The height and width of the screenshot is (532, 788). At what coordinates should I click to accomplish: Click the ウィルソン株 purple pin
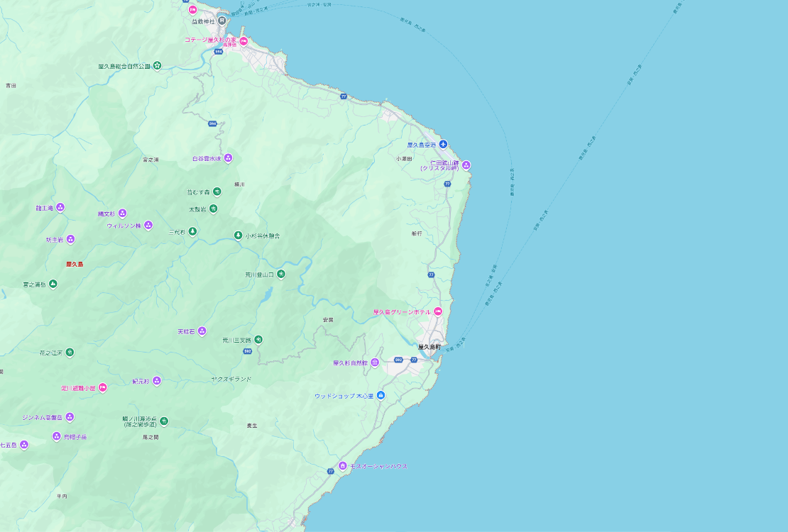[148, 225]
